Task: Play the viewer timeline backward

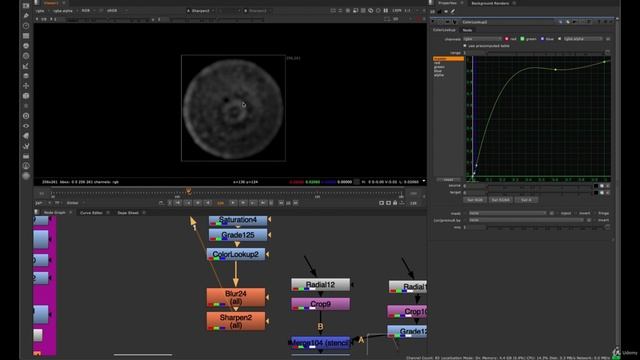Action: [208, 203]
